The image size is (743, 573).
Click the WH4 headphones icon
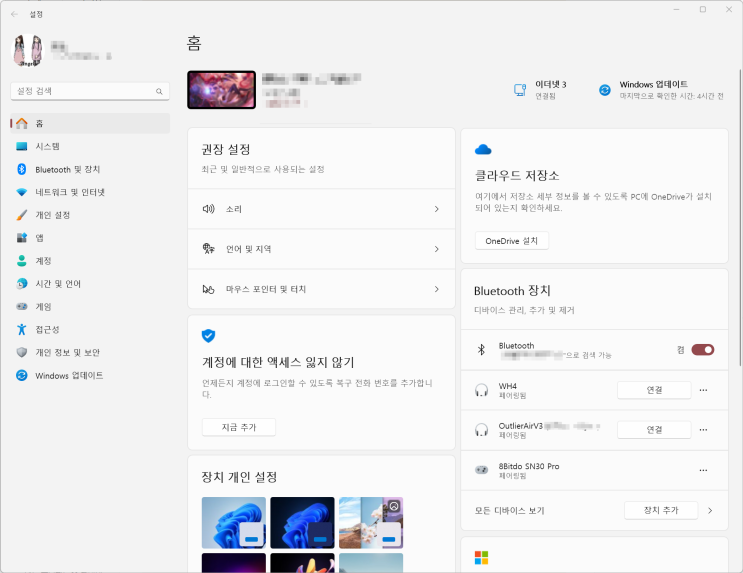tap(481, 391)
